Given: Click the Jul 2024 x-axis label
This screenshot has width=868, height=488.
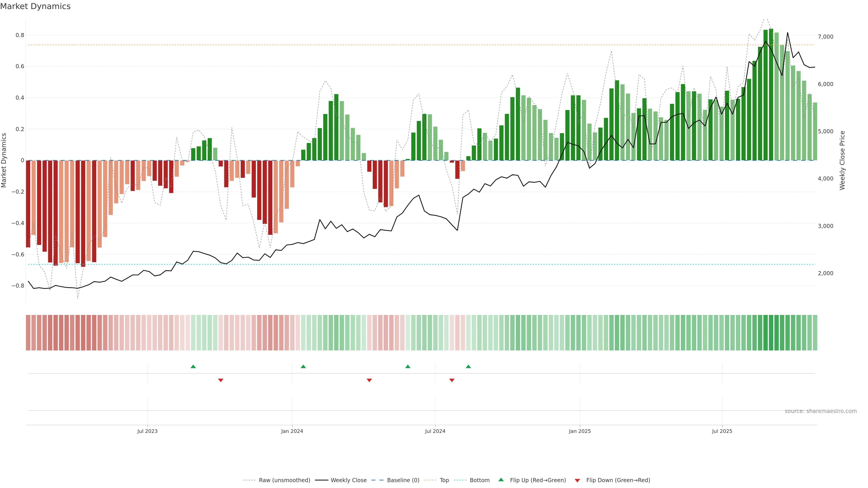Looking at the screenshot, I should [435, 431].
